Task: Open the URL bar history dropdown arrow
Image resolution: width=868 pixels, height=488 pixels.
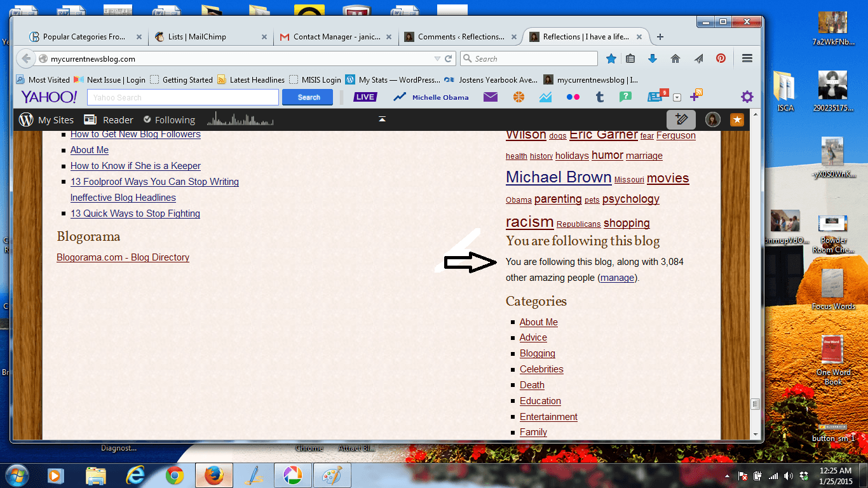Action: coord(437,58)
